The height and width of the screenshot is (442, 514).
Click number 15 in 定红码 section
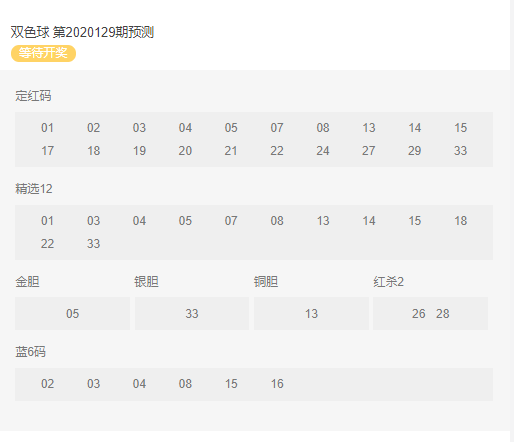pyautogui.click(x=461, y=128)
